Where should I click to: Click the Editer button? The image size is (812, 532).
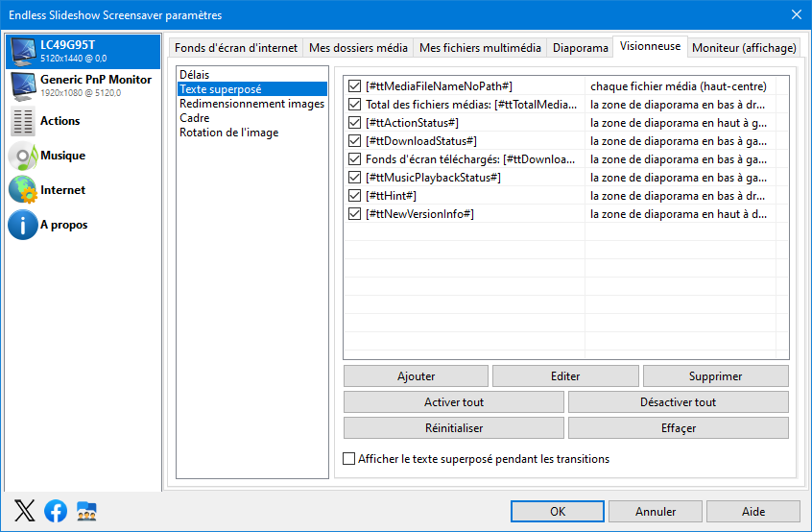click(565, 376)
